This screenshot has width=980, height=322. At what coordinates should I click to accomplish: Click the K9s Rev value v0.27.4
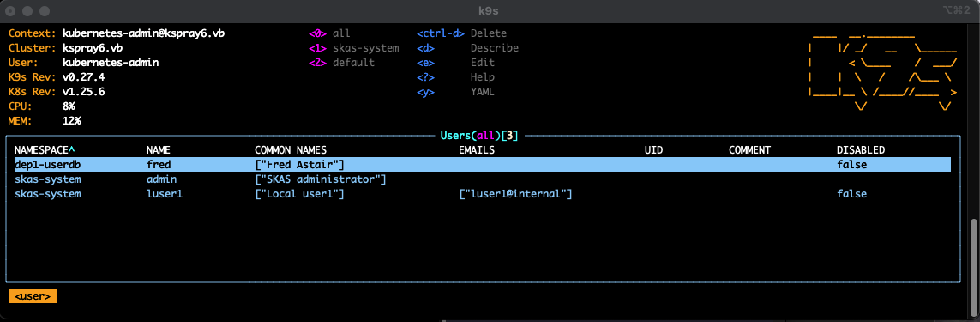point(84,77)
